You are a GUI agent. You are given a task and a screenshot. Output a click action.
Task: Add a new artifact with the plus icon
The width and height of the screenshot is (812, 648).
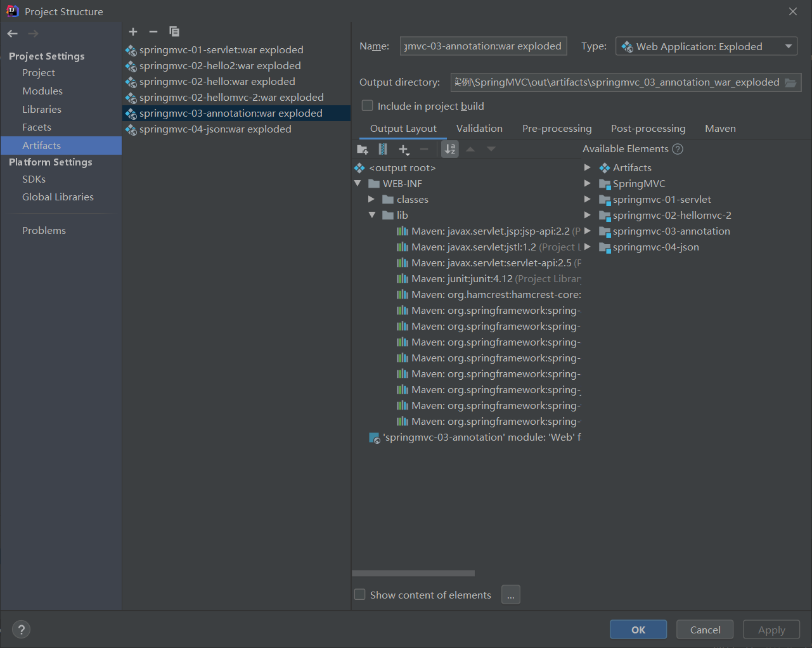(x=132, y=32)
